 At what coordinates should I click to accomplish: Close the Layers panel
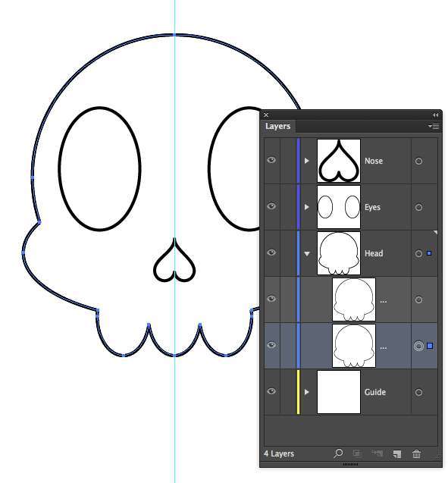[266, 115]
